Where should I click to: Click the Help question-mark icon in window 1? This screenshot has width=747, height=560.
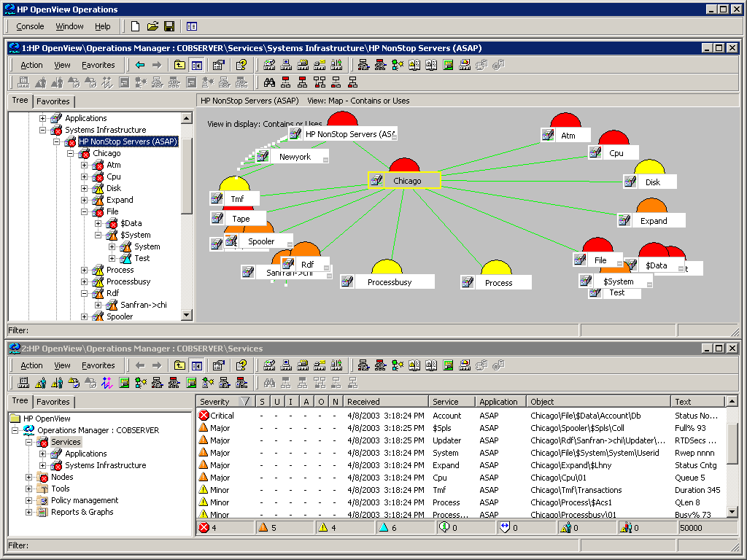coord(241,65)
